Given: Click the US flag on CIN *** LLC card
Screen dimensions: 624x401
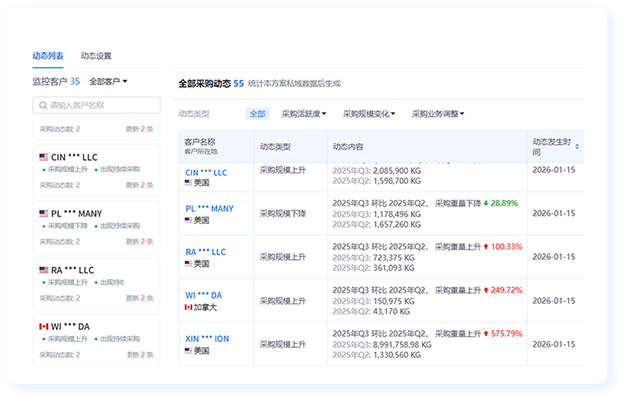Looking at the screenshot, I should point(44,157).
